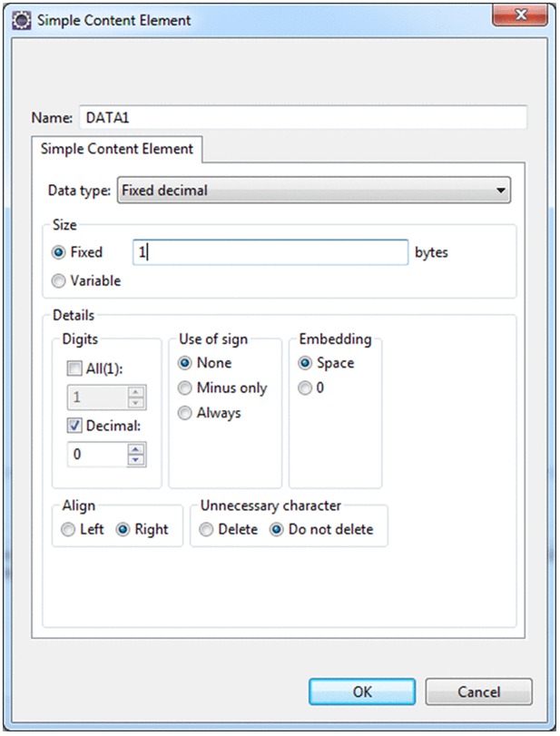This screenshot has height=736, width=560.
Task: Decrease the Decimal digits spinner value
Action: tap(136, 459)
